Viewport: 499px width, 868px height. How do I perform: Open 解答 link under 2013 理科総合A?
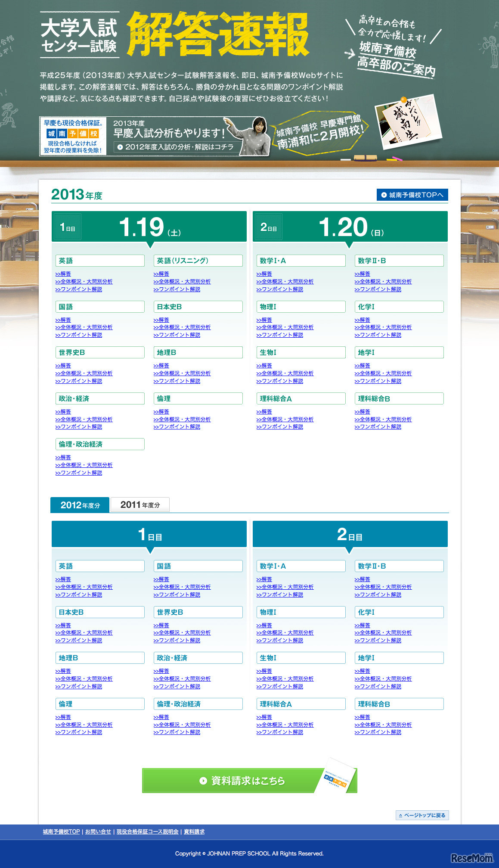[264, 411]
